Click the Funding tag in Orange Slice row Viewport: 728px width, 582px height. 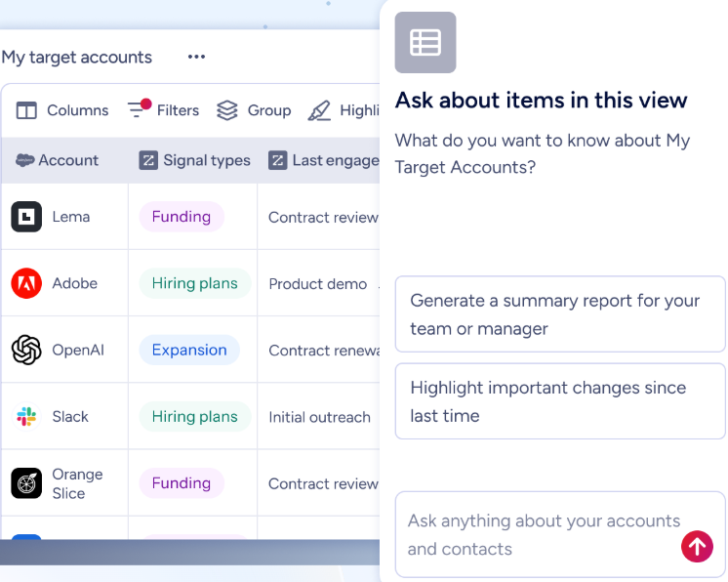tap(182, 483)
